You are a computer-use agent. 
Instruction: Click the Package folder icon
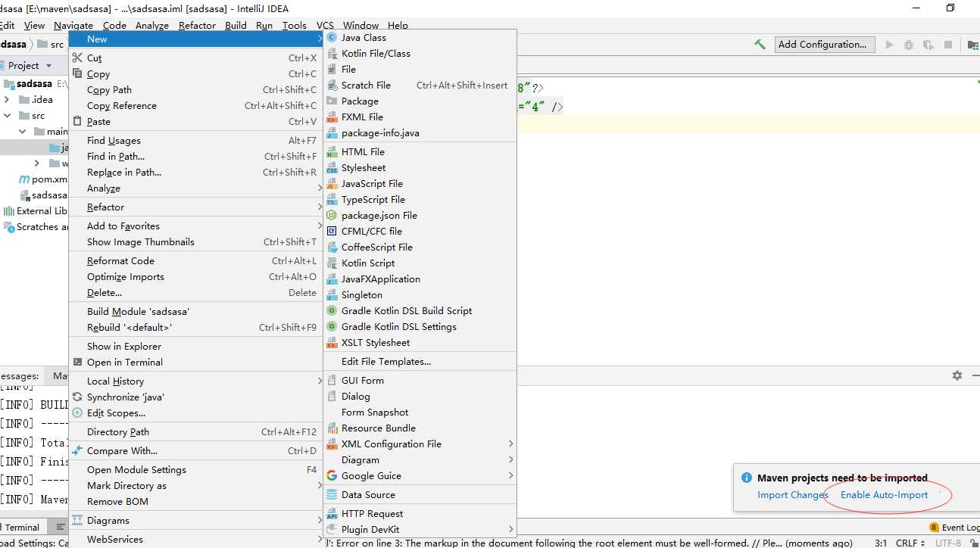tap(332, 101)
